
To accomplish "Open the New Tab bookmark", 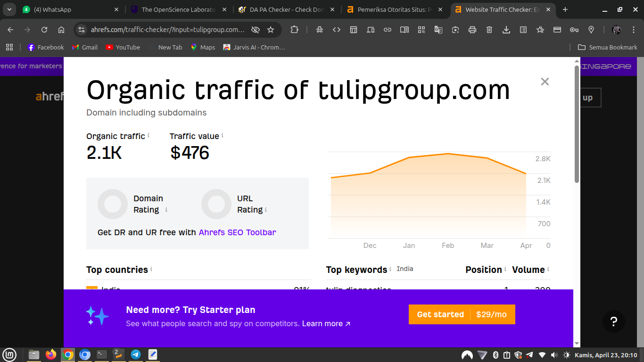I will coord(165,47).
